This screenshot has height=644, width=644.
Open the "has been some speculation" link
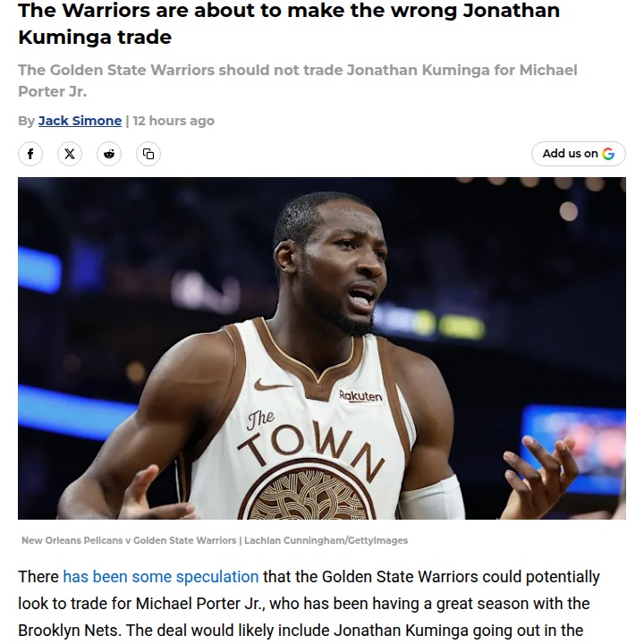(161, 577)
